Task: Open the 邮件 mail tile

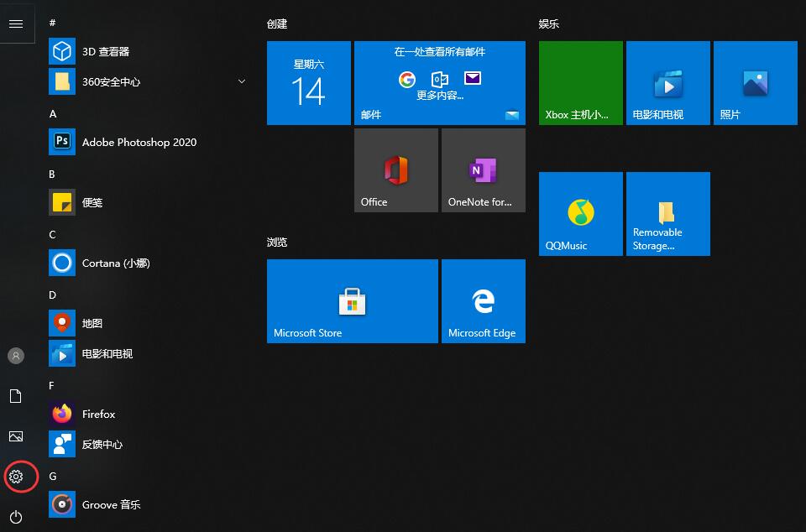Action: [439, 83]
